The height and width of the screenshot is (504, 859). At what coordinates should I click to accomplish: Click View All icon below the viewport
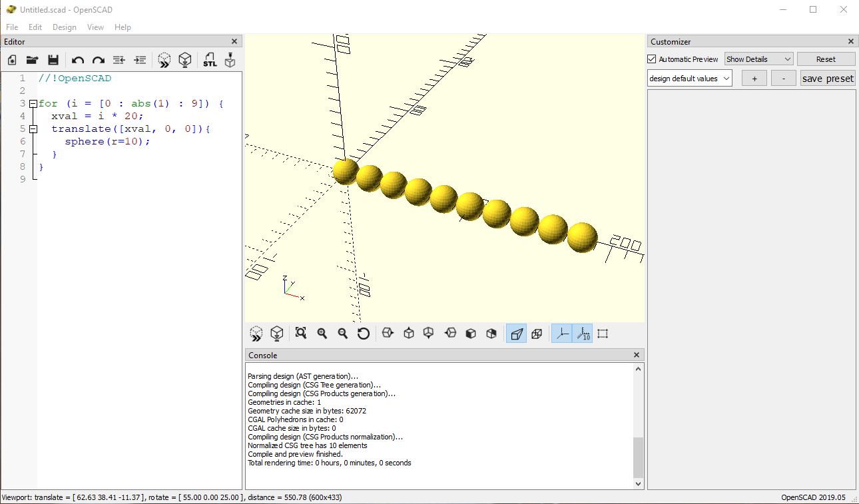pyautogui.click(x=301, y=334)
